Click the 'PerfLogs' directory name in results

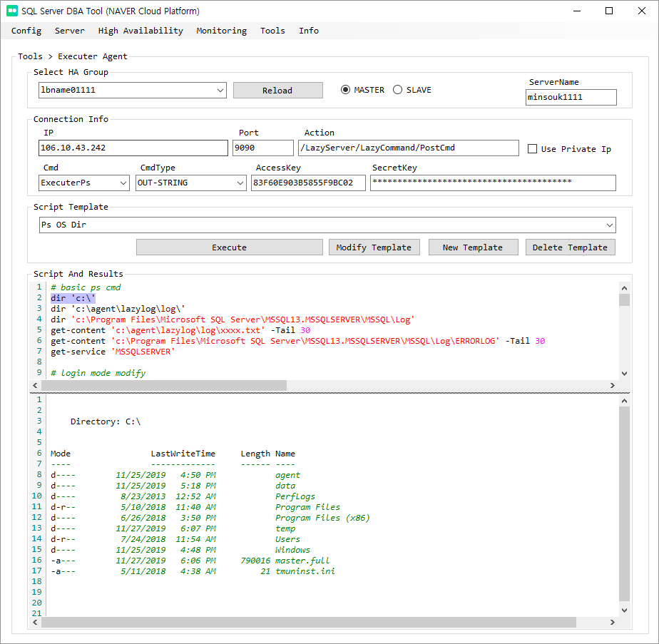pyautogui.click(x=295, y=496)
